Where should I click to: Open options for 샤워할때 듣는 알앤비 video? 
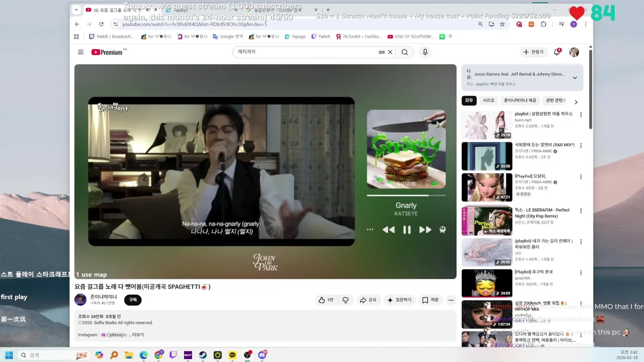point(581,146)
